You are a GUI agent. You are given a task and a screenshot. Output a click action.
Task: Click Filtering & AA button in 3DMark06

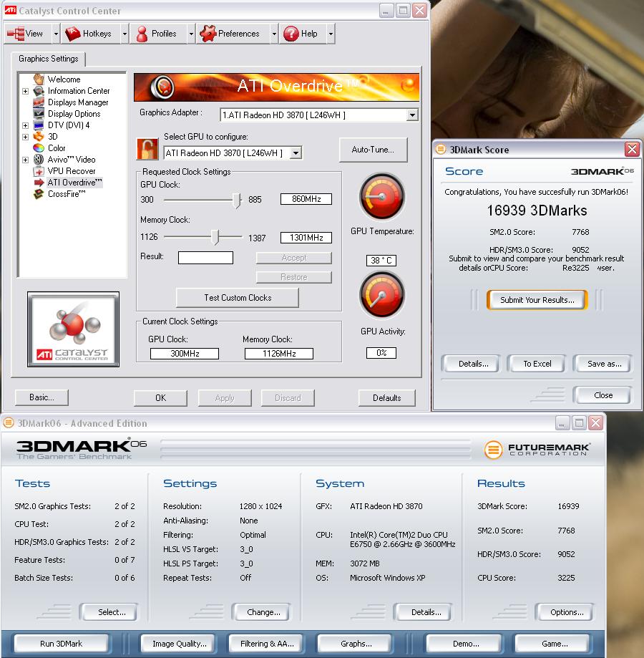coord(267,643)
